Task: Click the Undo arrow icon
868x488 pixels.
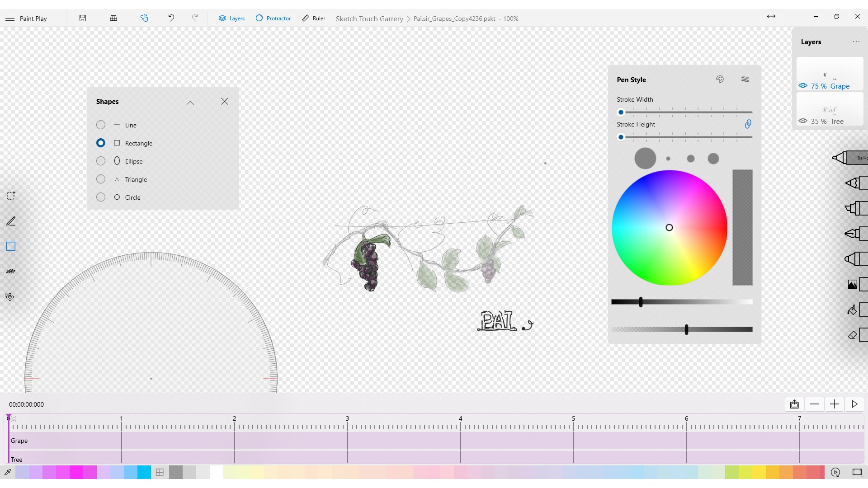Action: (171, 18)
